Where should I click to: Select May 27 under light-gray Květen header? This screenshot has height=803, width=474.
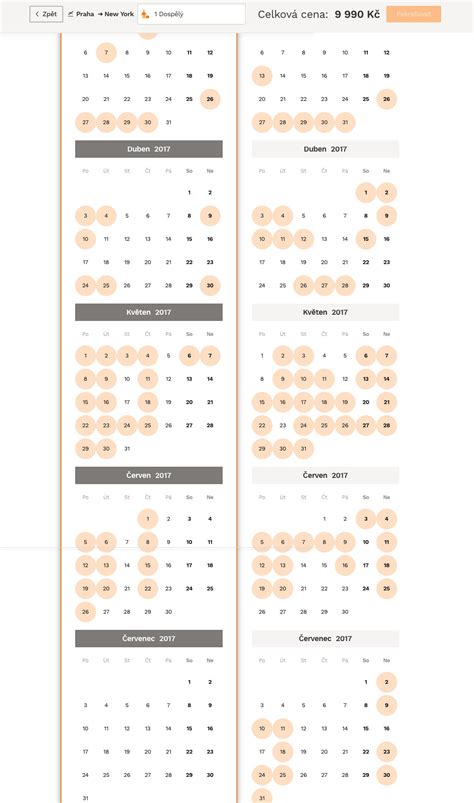pyautogui.click(x=365, y=426)
